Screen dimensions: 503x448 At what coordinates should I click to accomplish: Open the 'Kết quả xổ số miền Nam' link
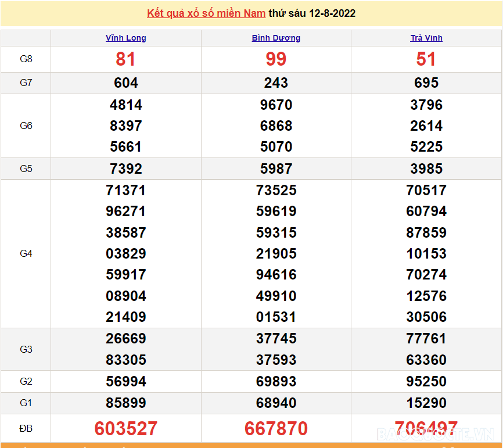click(206, 13)
